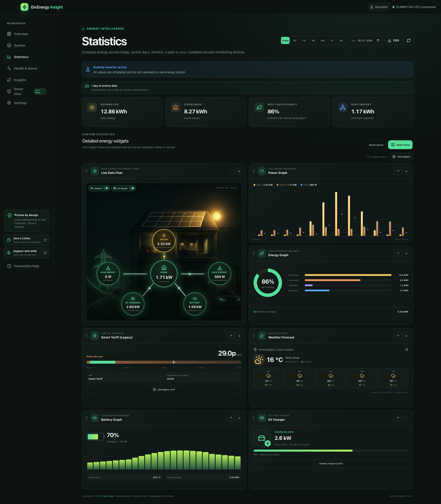Move EV Charger widget up

(x=398, y=418)
